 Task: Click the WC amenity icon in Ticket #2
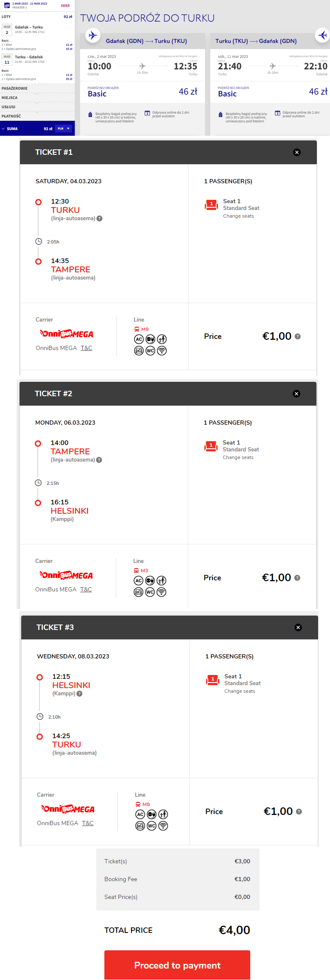pos(150,592)
